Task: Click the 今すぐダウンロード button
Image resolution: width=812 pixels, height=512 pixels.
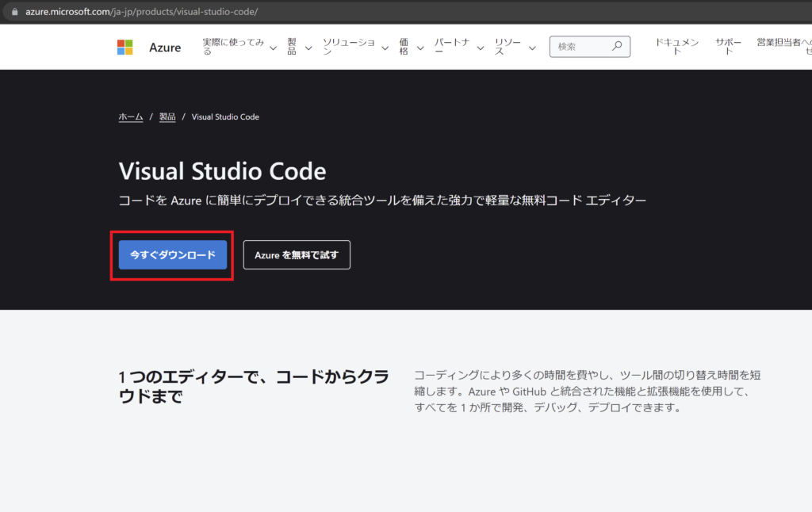Action: point(172,254)
